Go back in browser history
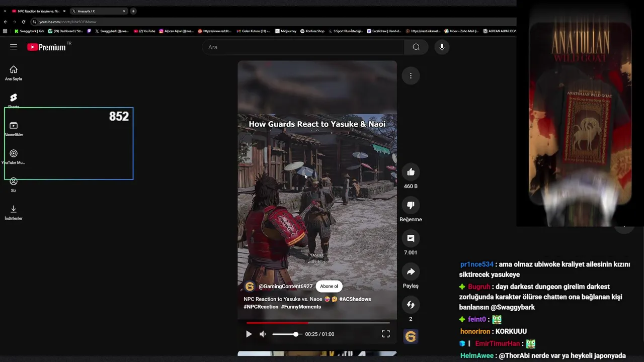The height and width of the screenshot is (362, 644). pos(6,22)
